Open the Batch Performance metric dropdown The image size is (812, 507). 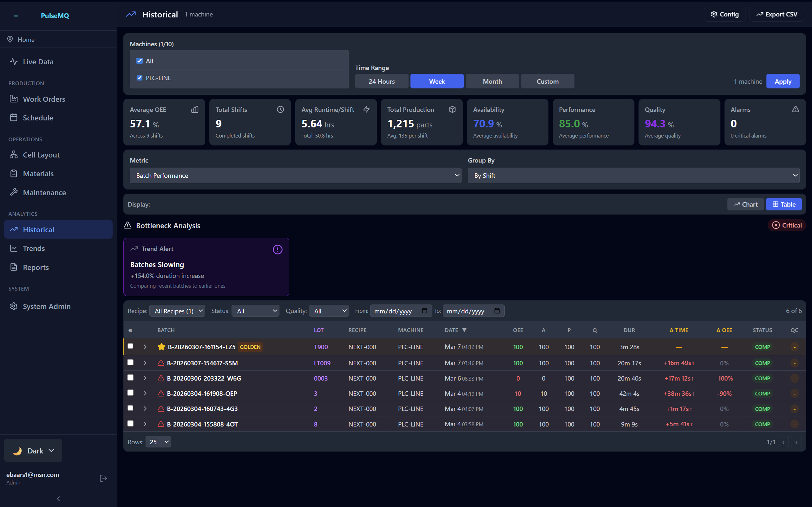pos(295,175)
